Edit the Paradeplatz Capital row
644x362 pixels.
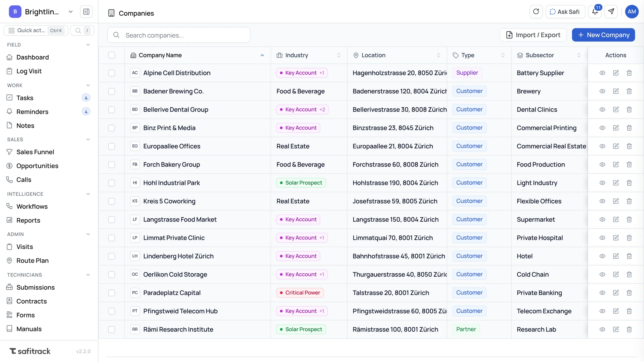[616, 293]
